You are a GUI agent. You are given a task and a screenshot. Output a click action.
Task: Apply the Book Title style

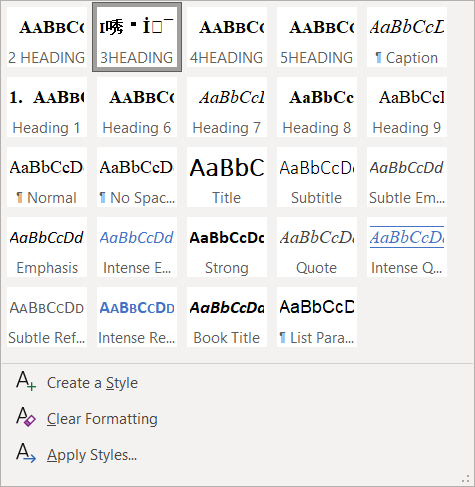tap(227, 317)
